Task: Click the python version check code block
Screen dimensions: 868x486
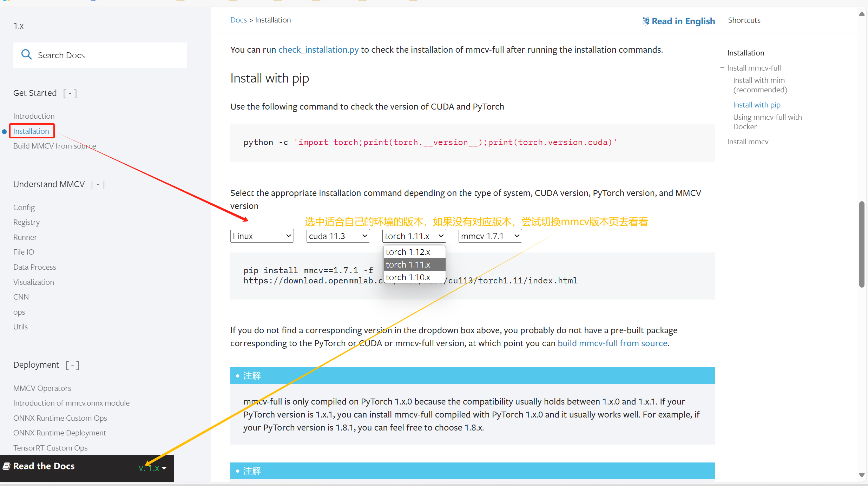Action: coord(473,143)
